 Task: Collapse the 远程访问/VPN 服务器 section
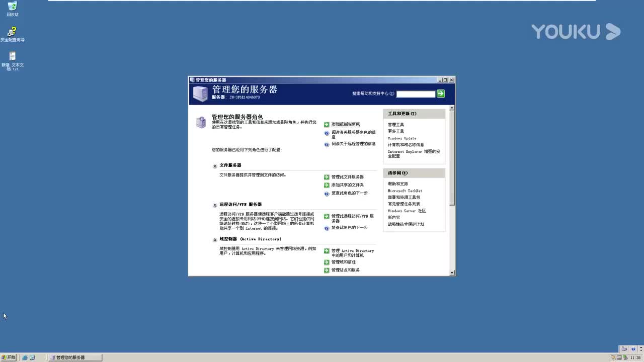[214, 205]
